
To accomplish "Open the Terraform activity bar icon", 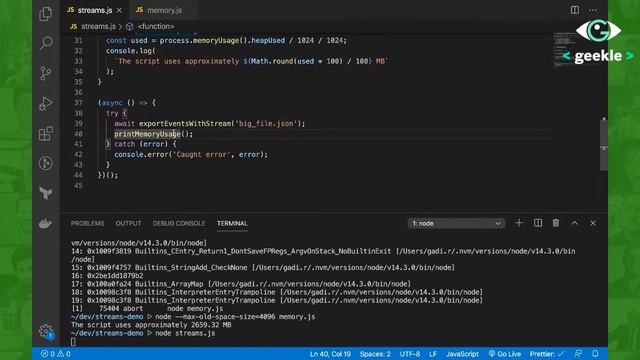I will pyautogui.click(x=46, y=193).
